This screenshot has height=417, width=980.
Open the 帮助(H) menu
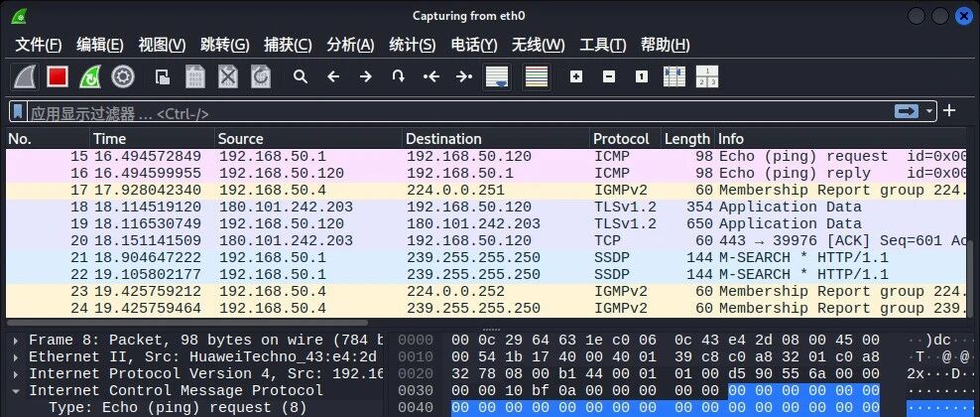coord(665,45)
